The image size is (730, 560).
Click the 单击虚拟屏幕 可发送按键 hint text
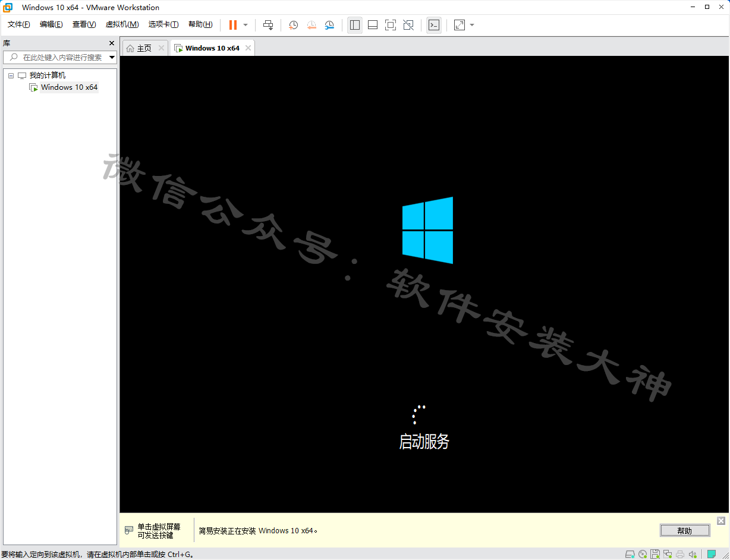[x=159, y=531]
